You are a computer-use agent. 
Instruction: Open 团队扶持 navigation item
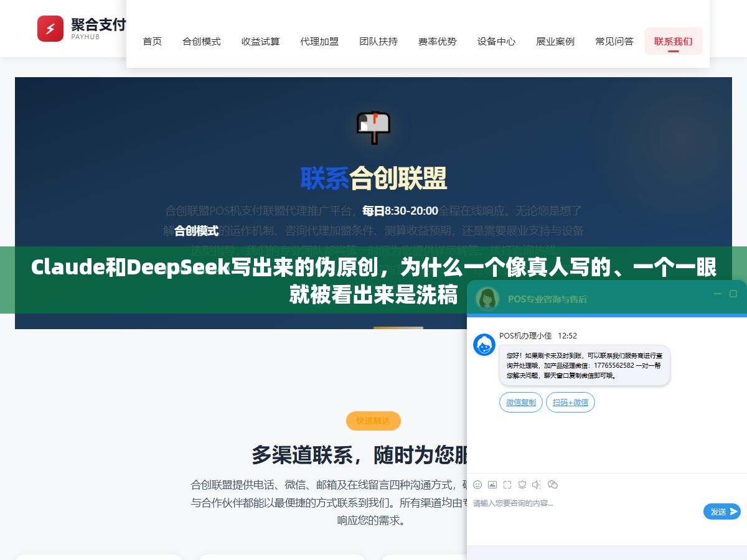point(378,42)
